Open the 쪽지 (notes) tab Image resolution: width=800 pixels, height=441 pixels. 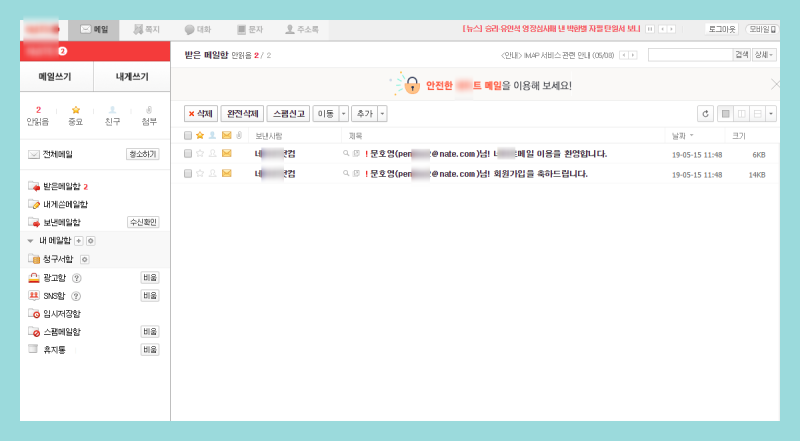(x=146, y=30)
